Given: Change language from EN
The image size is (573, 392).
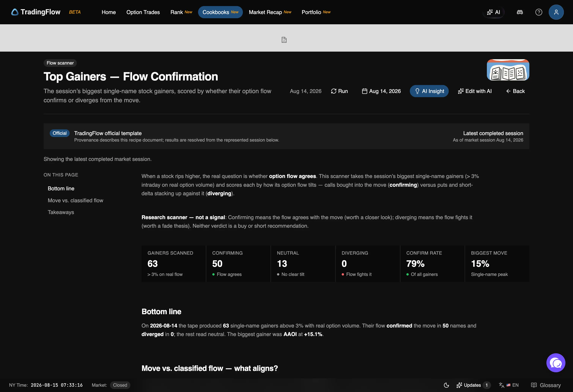Looking at the screenshot, I should pyautogui.click(x=509, y=385).
